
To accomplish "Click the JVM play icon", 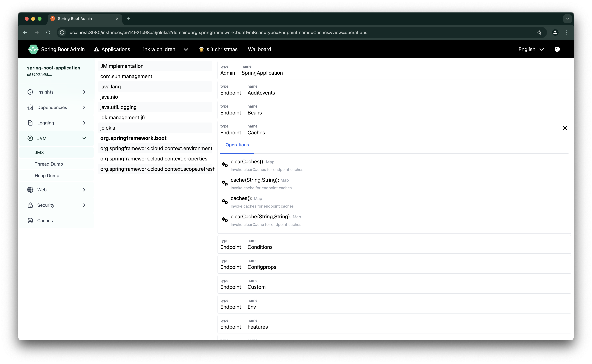I will click(30, 138).
